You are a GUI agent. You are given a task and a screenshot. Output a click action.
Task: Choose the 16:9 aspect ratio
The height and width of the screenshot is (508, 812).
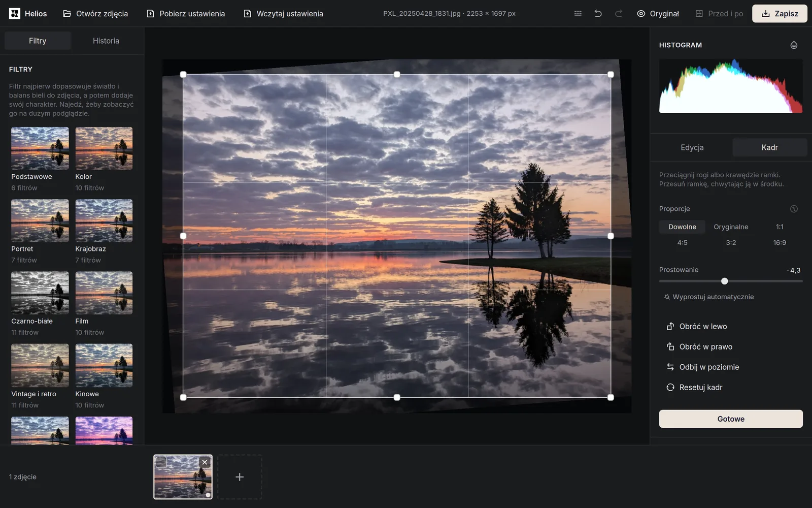780,243
